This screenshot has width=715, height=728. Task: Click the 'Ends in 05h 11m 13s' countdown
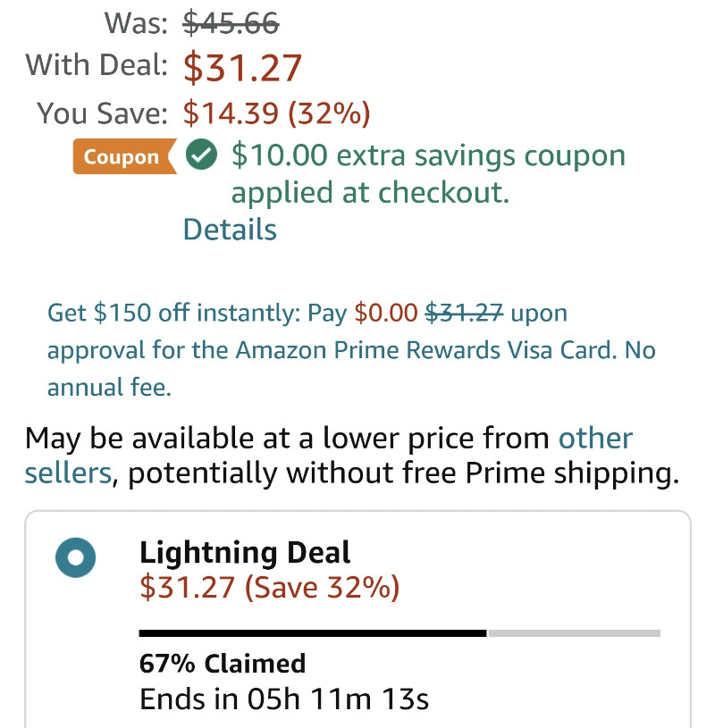point(284,699)
